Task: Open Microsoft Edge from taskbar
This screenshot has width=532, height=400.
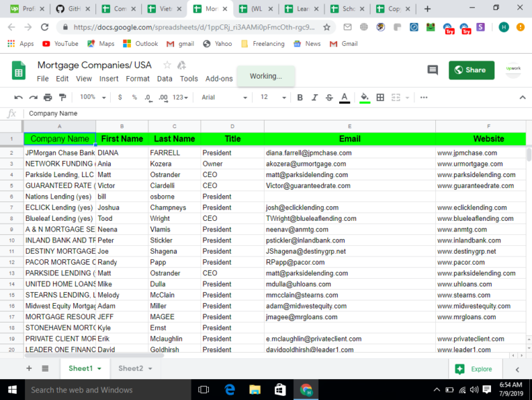Action: point(230,390)
